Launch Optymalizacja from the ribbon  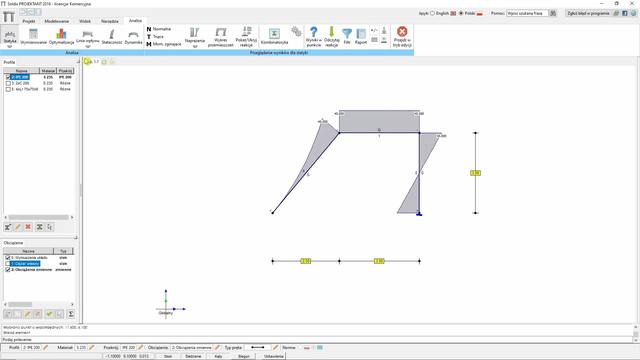61,36
